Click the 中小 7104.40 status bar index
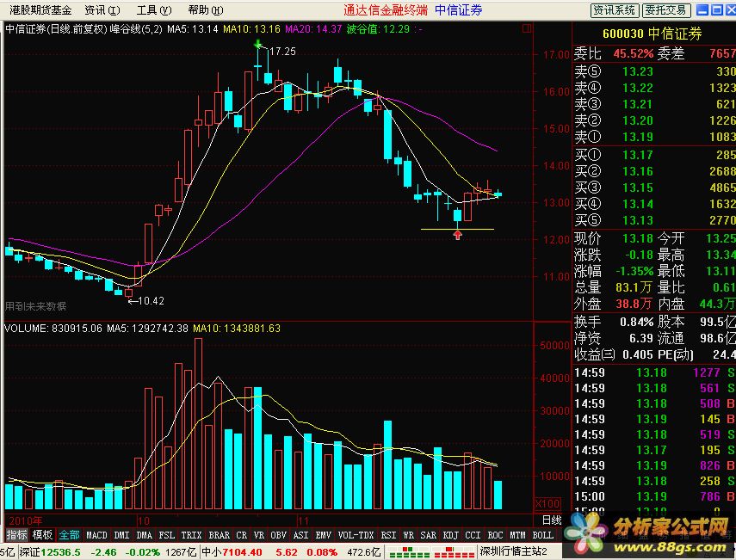Viewport: 736px width, 560px height. pyautogui.click(x=232, y=552)
